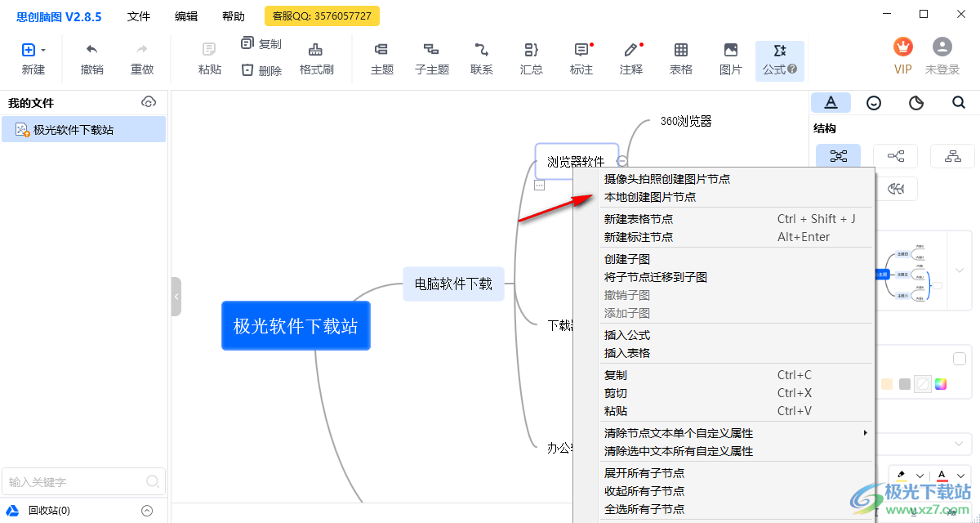Open the 新建 new file tool
Viewport: 980px width, 523px height.
coord(33,60)
